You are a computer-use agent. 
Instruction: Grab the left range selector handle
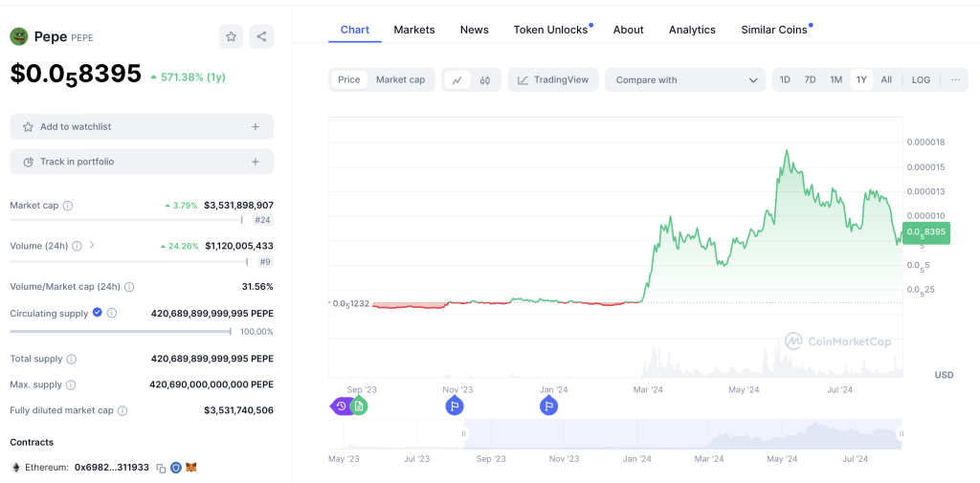pyautogui.click(x=464, y=433)
